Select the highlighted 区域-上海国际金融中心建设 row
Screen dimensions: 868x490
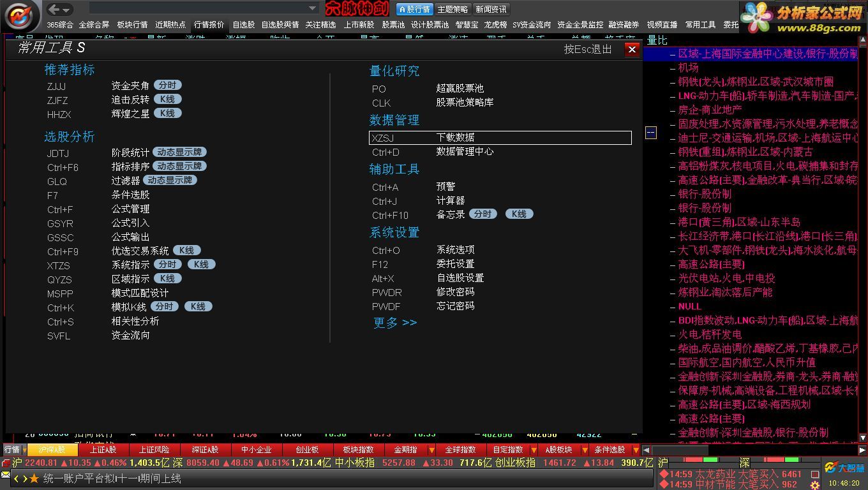tap(751, 54)
